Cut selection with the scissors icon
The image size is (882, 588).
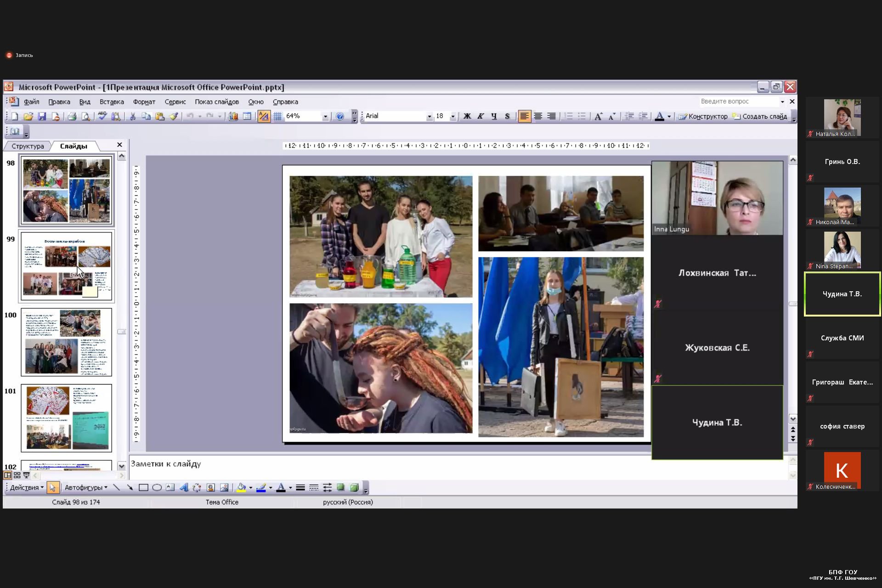point(132,117)
